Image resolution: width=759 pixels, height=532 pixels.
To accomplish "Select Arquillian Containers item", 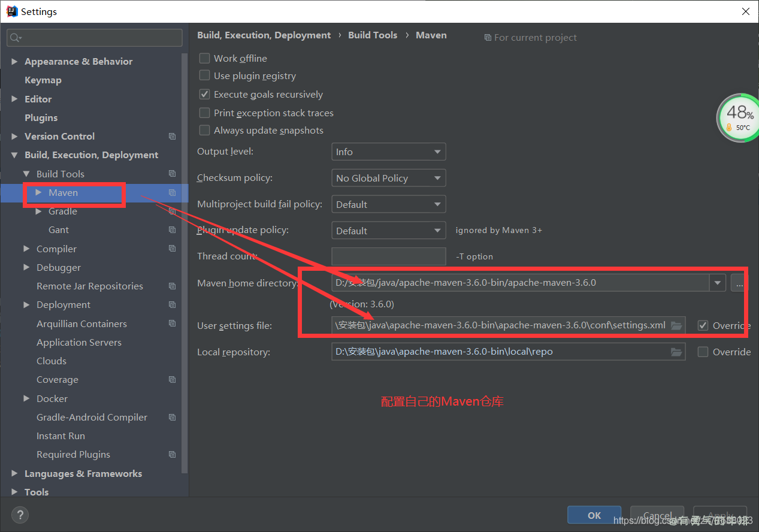I will point(81,324).
